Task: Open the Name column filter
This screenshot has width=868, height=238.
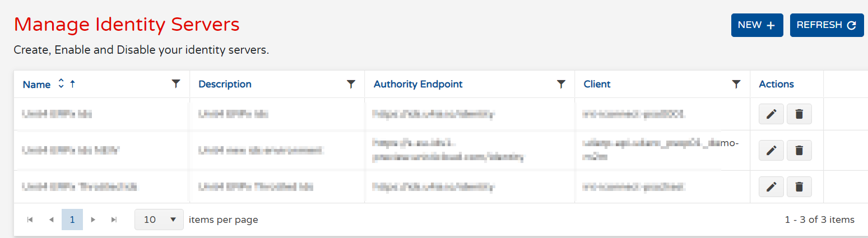Action: point(176,84)
